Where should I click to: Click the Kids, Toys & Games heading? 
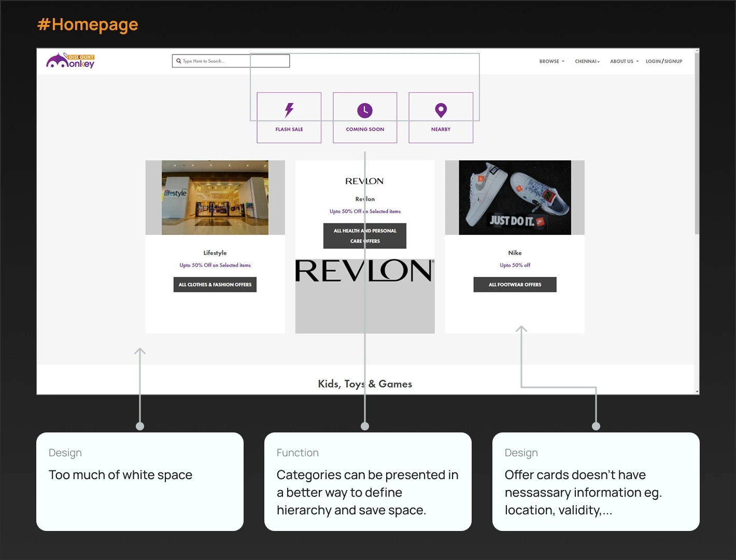click(365, 384)
